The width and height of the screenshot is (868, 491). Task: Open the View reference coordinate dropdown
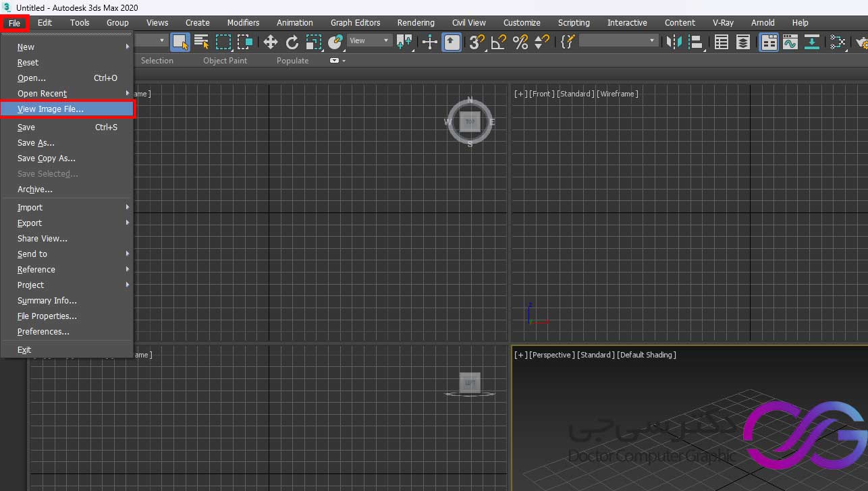click(x=369, y=41)
